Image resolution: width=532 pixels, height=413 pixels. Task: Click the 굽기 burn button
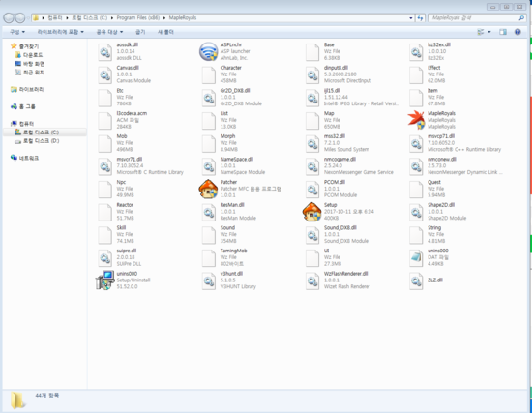pos(140,32)
